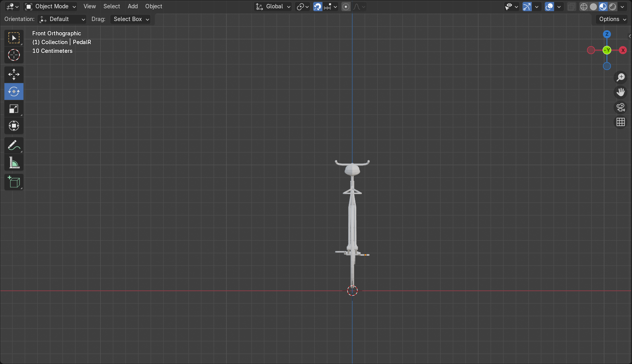Open Object Mode dropdown
This screenshot has height=364, width=632.
(x=51, y=6)
